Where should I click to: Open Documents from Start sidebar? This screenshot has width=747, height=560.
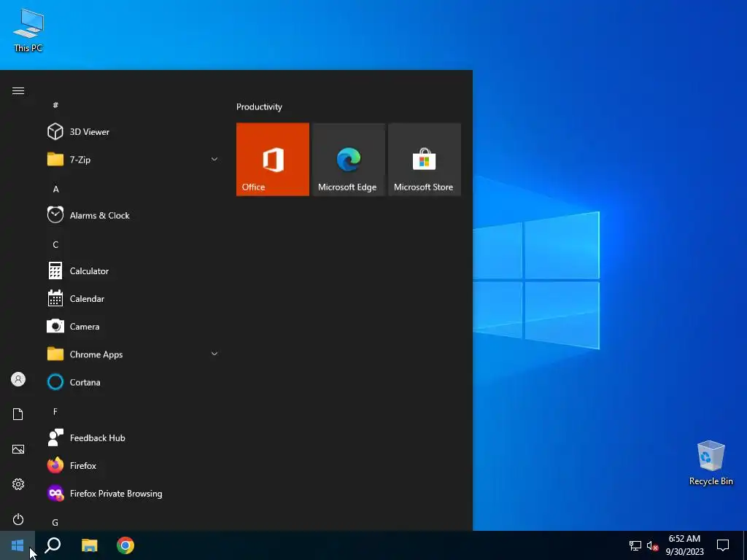coord(18,414)
